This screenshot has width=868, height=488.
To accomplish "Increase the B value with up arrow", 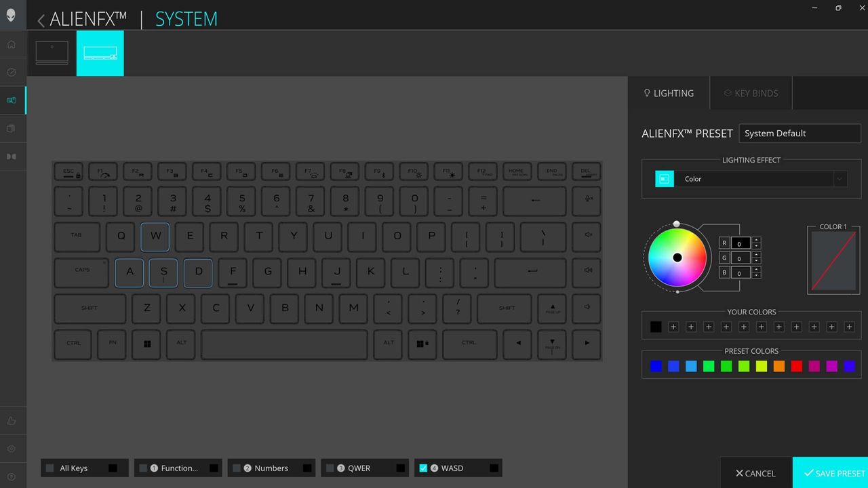I will click(756, 269).
